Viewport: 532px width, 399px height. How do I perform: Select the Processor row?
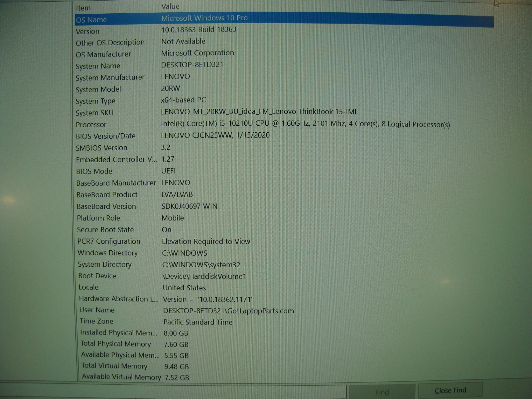(284, 124)
